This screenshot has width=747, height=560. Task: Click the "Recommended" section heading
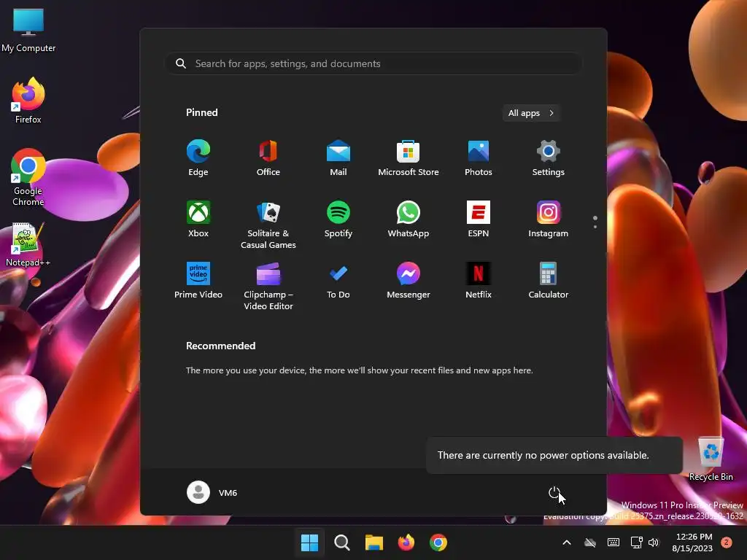coord(220,346)
